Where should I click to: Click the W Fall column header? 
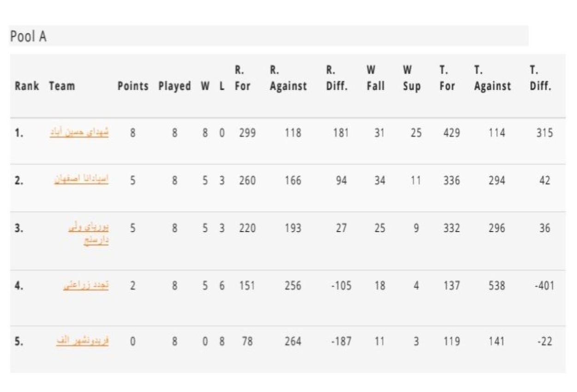375,78
